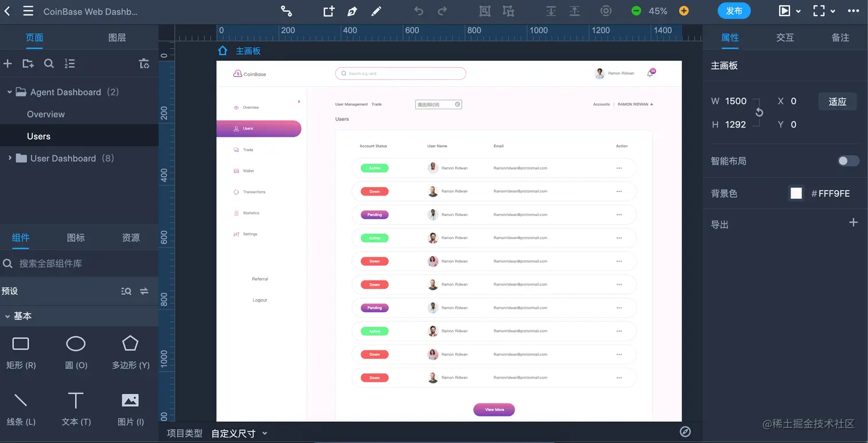Open the more options ellipsis menu

(x=855, y=11)
